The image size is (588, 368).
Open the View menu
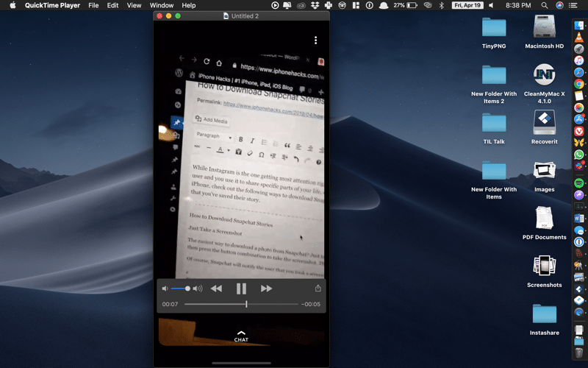134,5
